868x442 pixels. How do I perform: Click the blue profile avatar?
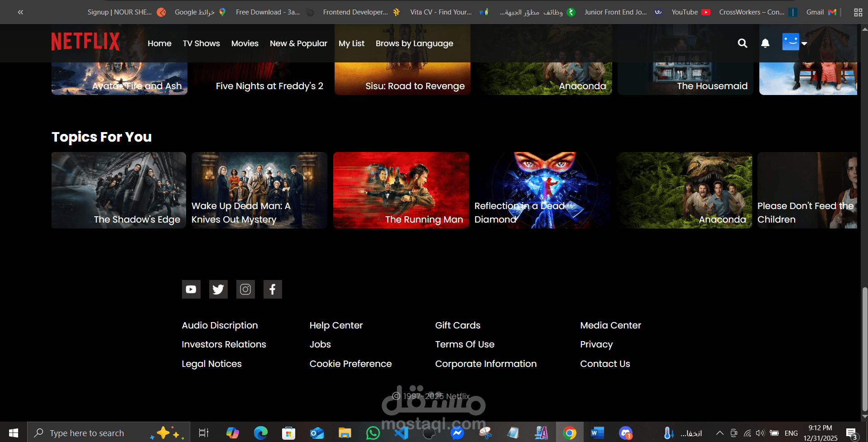[791, 42]
